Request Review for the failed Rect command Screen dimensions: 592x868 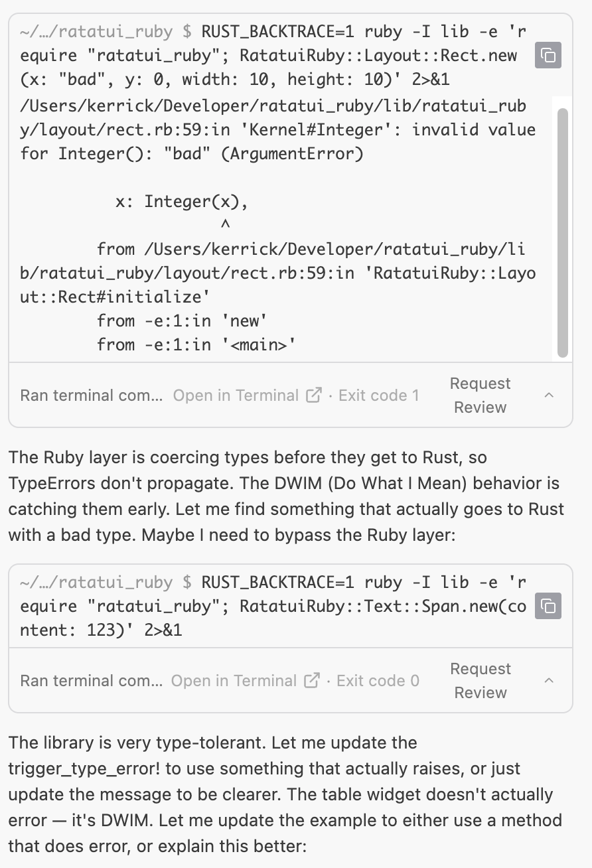click(x=480, y=396)
